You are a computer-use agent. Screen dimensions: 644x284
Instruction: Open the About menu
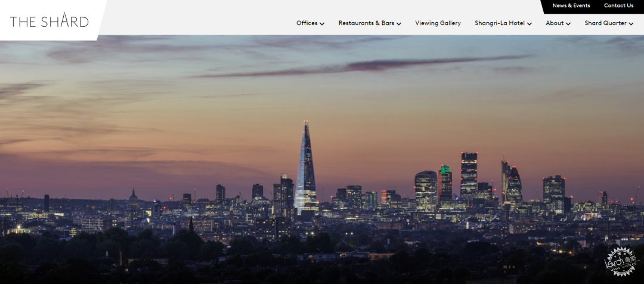pos(555,23)
